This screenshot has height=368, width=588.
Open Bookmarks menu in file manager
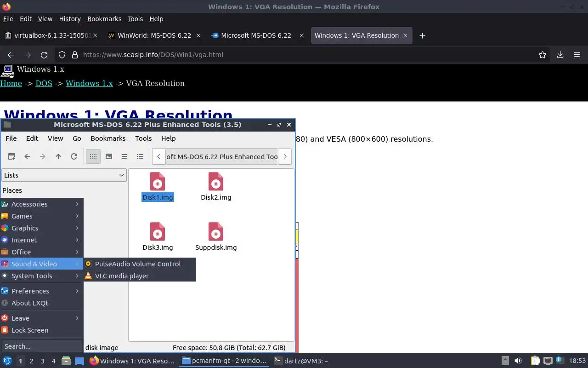pyautogui.click(x=108, y=138)
